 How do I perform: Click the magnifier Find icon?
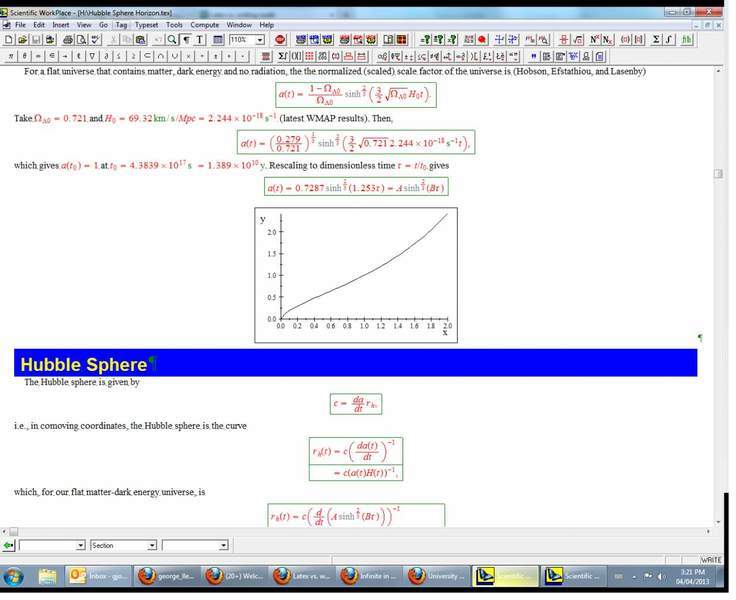click(x=171, y=40)
